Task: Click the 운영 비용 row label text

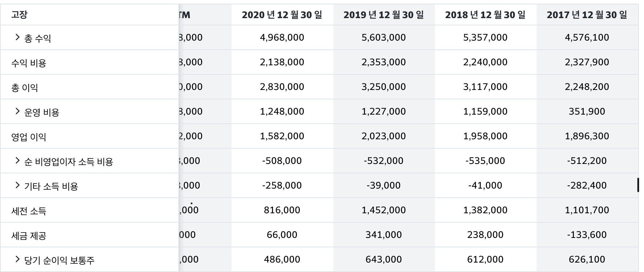Action: 42,112
